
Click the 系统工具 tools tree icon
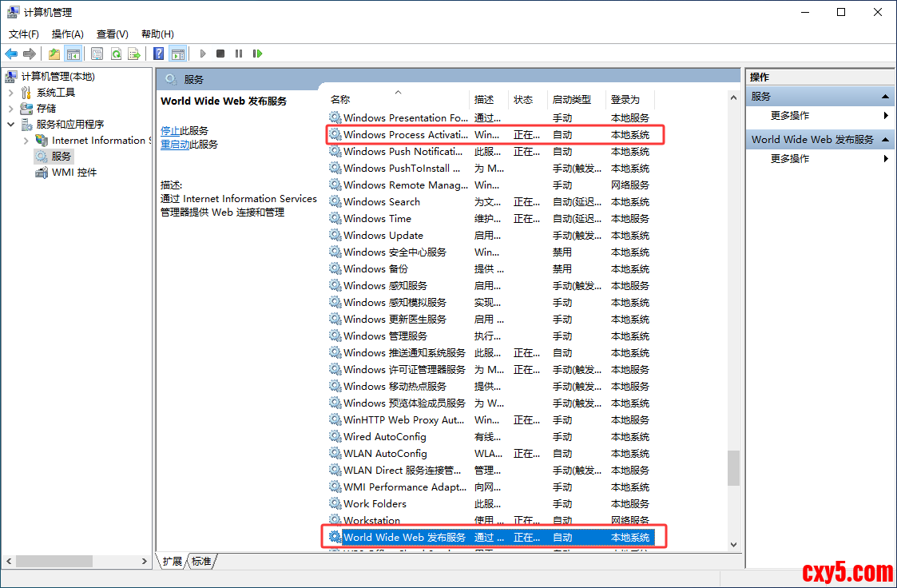coord(26,92)
